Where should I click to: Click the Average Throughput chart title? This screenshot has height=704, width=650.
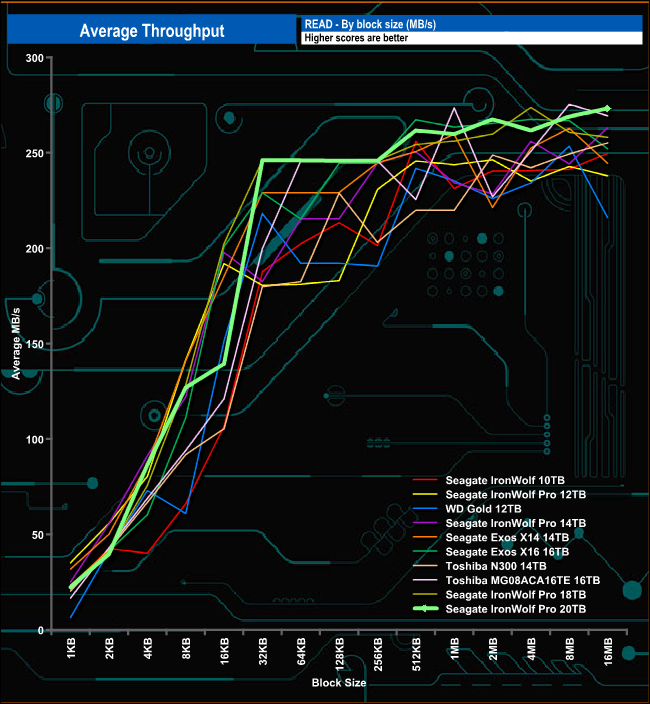152,31
